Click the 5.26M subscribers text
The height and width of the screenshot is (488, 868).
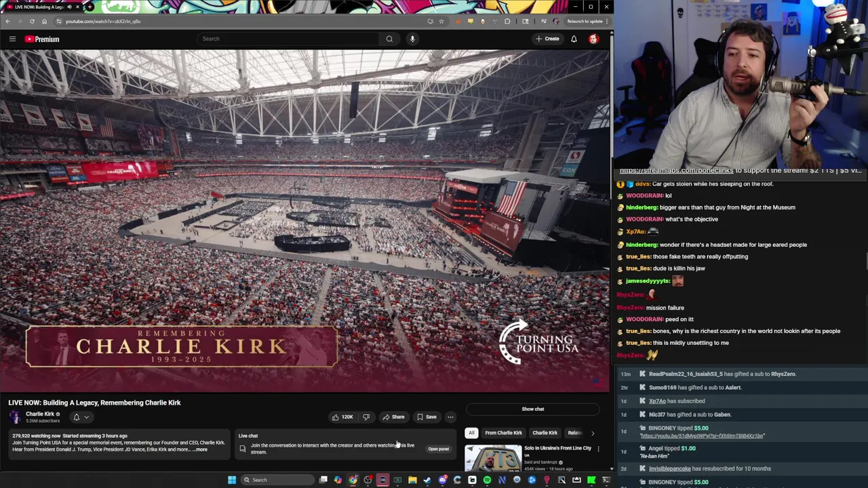pyautogui.click(x=43, y=421)
